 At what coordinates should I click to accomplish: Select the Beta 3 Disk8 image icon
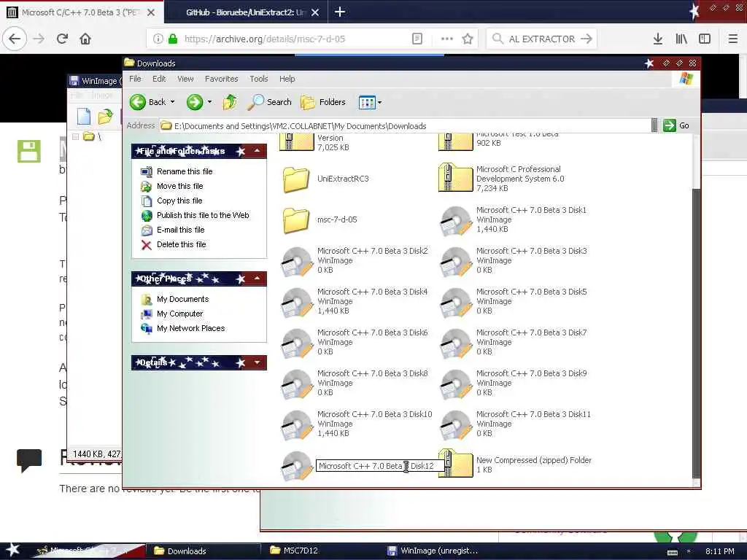pos(296,384)
